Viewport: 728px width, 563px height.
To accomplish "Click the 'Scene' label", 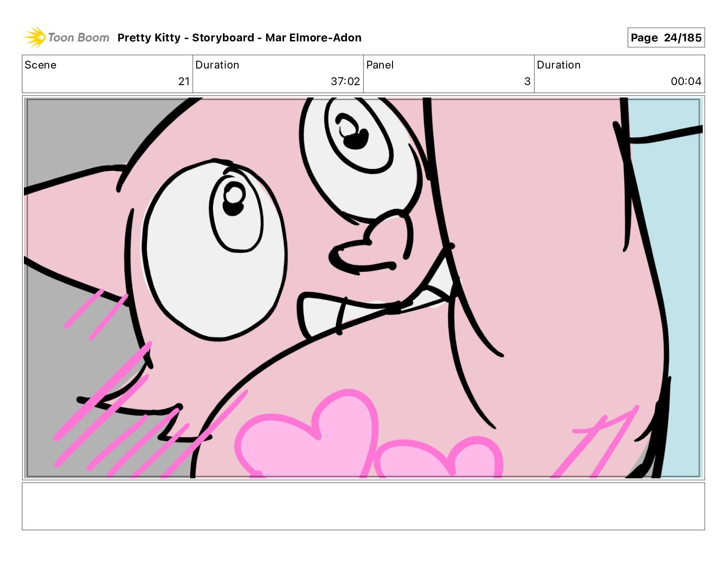I will (x=40, y=65).
